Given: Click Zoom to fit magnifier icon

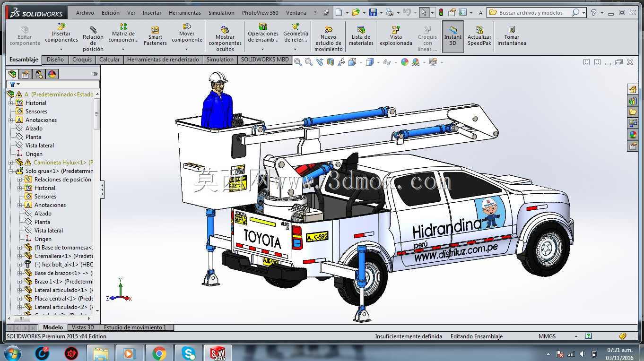Looking at the screenshot, I should tap(297, 62).
